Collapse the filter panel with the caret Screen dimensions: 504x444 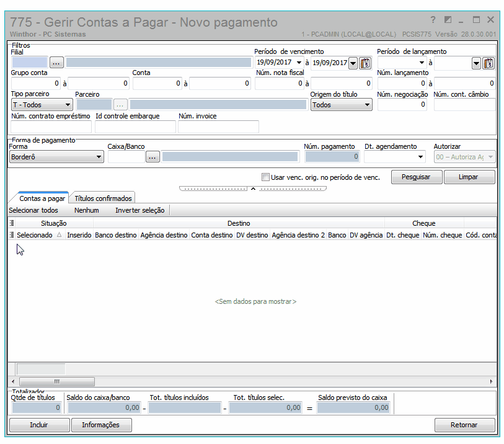coord(253,189)
